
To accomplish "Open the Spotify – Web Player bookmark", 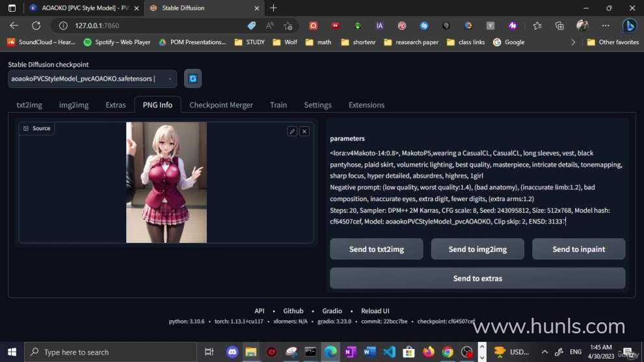I will (117, 42).
